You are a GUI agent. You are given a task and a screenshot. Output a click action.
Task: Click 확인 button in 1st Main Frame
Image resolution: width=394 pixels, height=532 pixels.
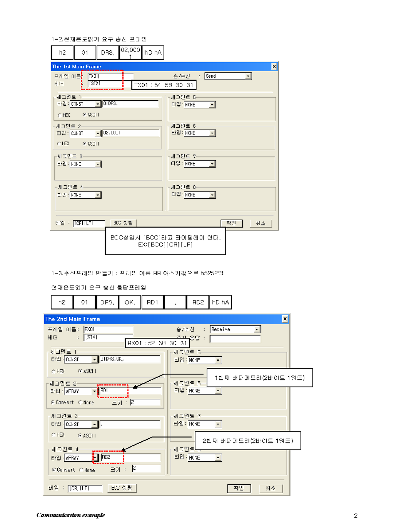click(x=231, y=223)
